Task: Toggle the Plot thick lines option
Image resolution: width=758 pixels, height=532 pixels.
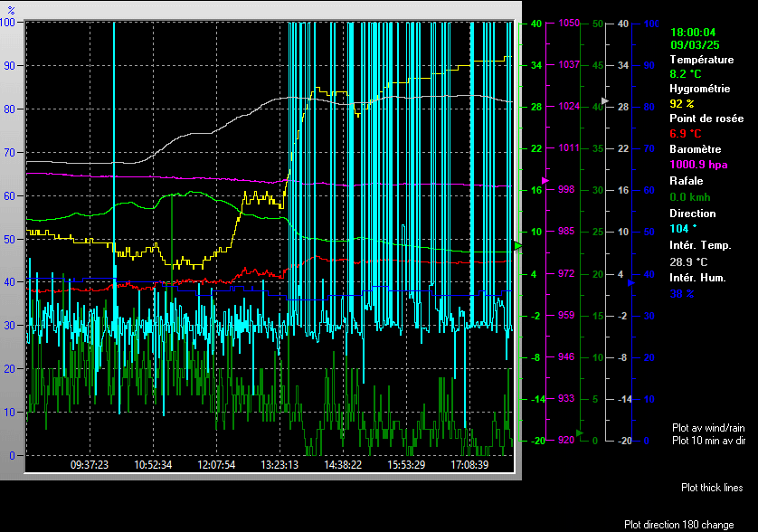Action: 712,488
